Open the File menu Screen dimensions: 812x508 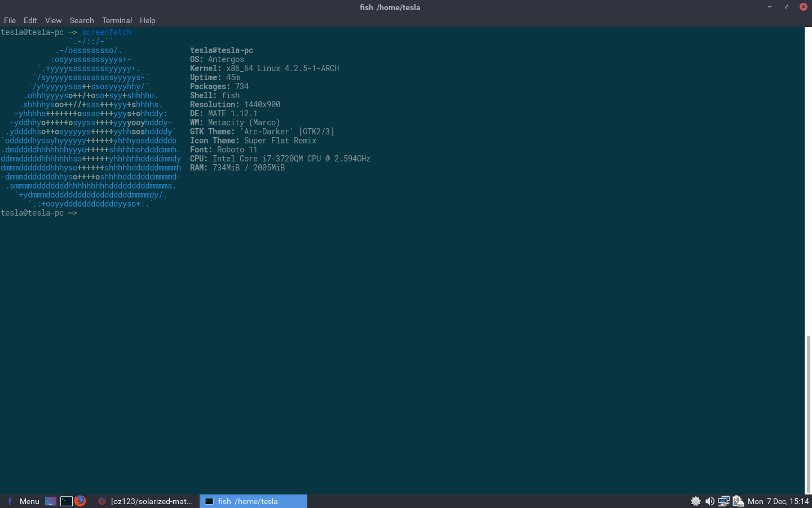tap(10, 20)
